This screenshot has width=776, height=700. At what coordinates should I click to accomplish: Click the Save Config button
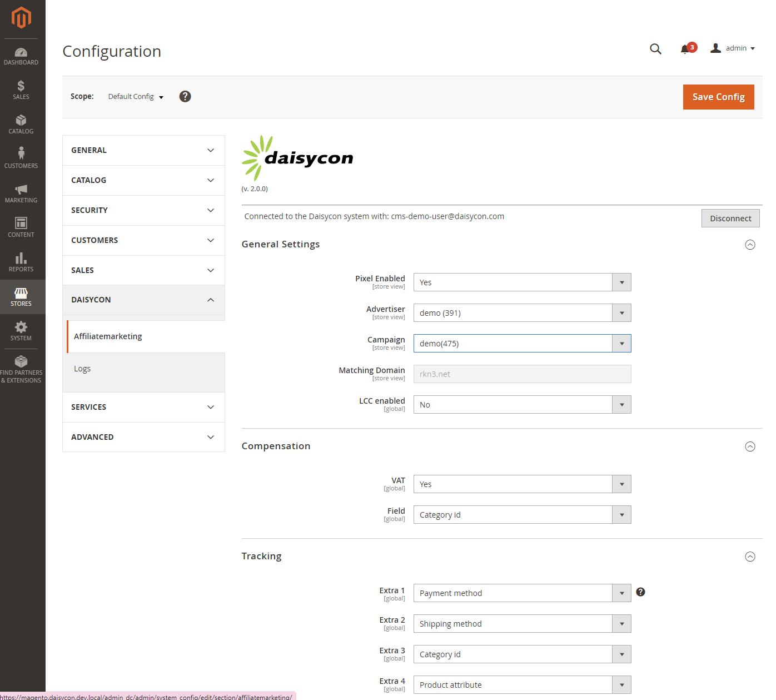click(718, 97)
